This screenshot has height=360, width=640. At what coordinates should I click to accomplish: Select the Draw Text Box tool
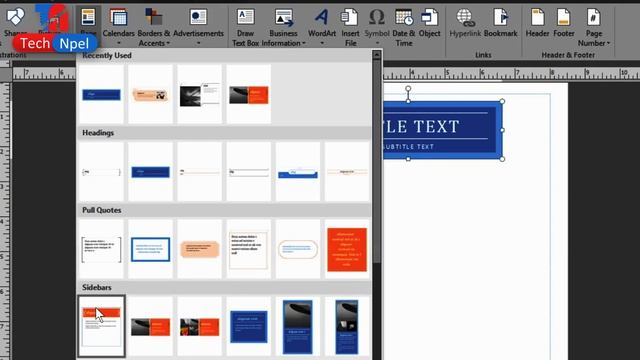coord(245,27)
